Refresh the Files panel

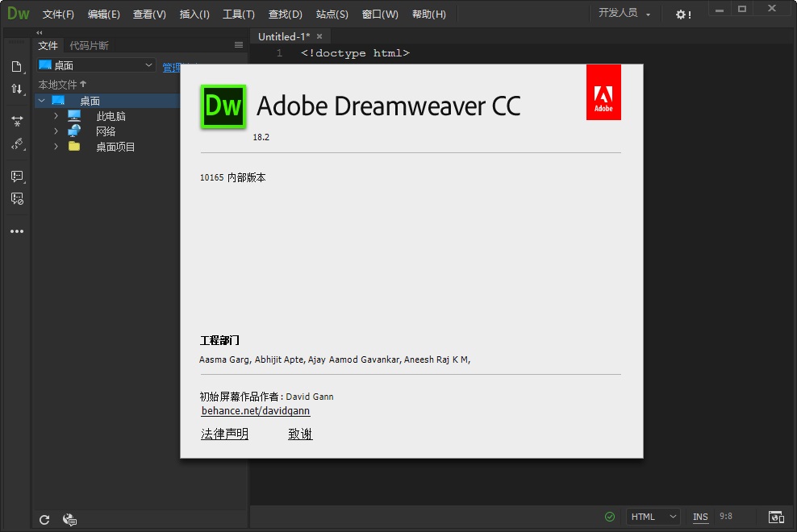click(44, 519)
